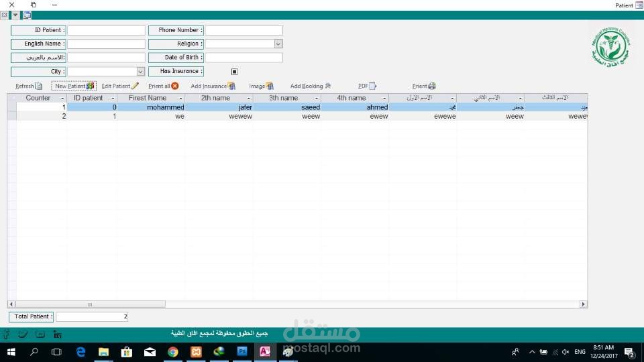This screenshot has width=644, height=362.
Task: Click the form view icon in top bar
Action: 27,15
